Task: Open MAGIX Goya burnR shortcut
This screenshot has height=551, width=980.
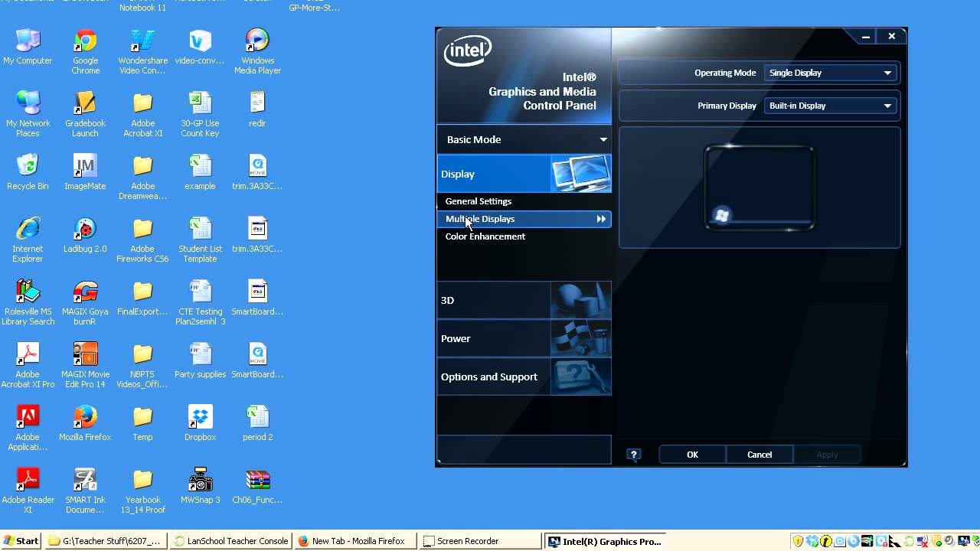Action: [x=85, y=303]
